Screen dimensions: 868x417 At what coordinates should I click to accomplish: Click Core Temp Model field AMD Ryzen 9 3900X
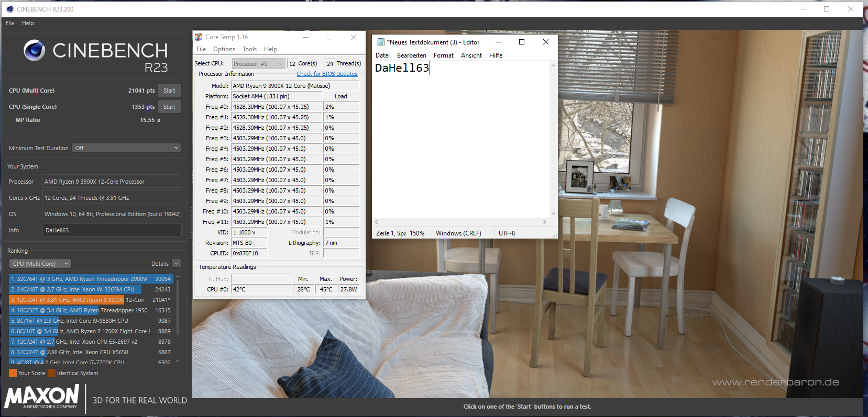point(295,86)
